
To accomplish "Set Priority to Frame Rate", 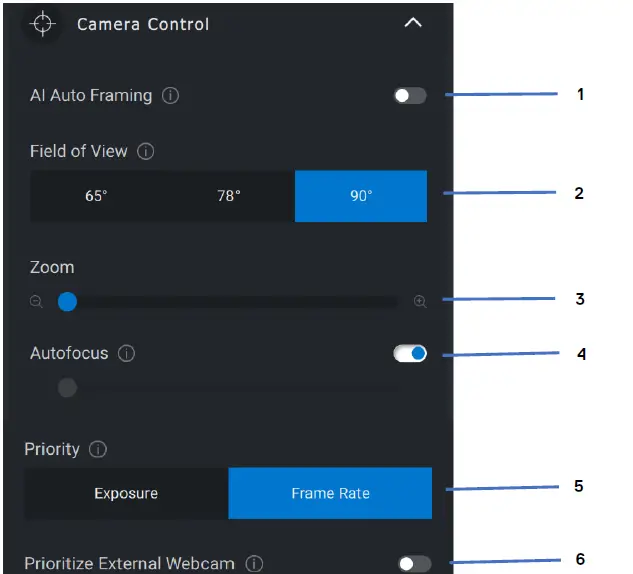I will pyautogui.click(x=330, y=493).
